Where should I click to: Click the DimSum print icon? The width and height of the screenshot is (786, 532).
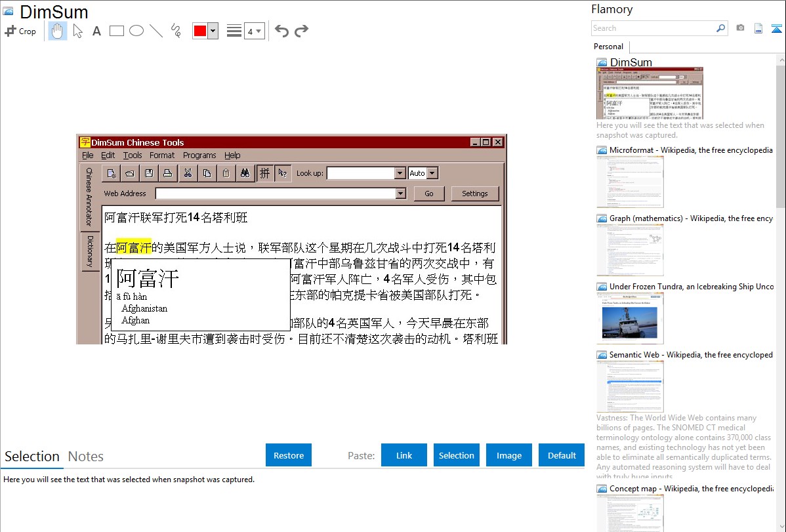coord(168,173)
